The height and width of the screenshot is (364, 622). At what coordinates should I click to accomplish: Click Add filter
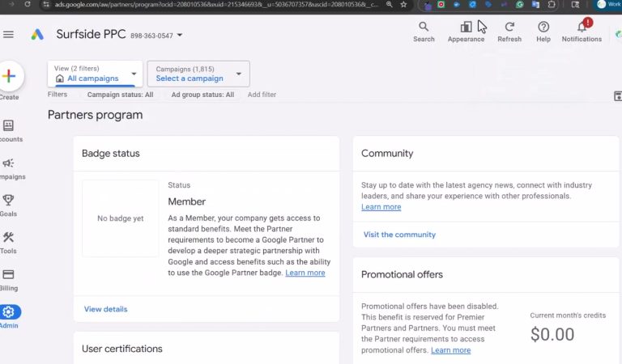point(262,95)
